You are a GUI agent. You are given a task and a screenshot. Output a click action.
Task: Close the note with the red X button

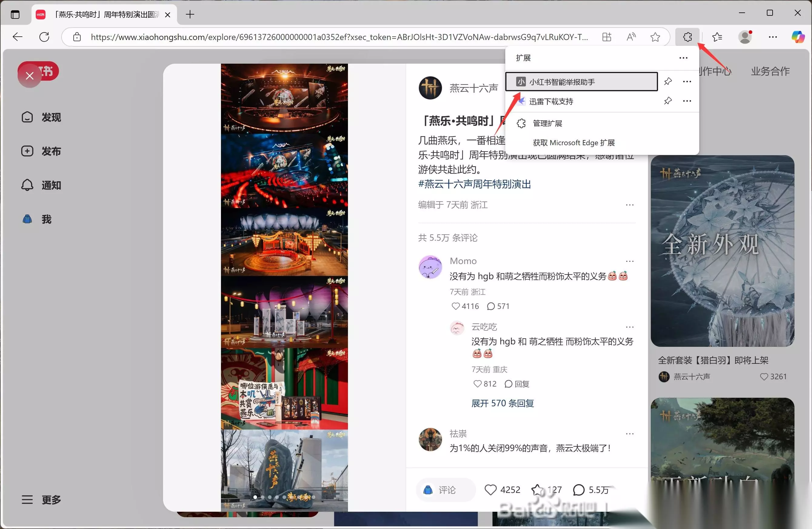pyautogui.click(x=30, y=75)
